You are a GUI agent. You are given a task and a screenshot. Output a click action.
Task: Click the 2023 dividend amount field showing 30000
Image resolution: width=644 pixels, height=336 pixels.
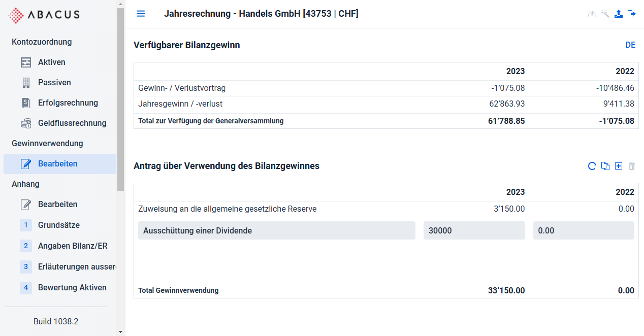point(474,230)
